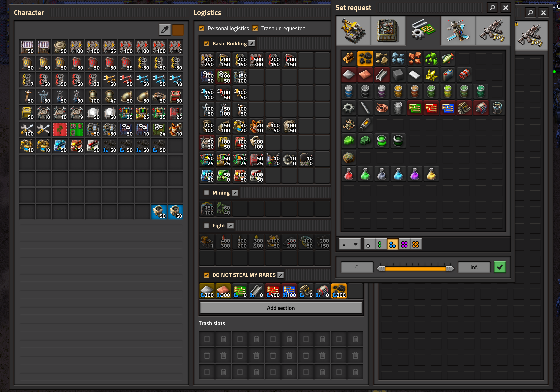Open the brown character color swatch
The height and width of the screenshot is (392, 560).
tap(178, 30)
